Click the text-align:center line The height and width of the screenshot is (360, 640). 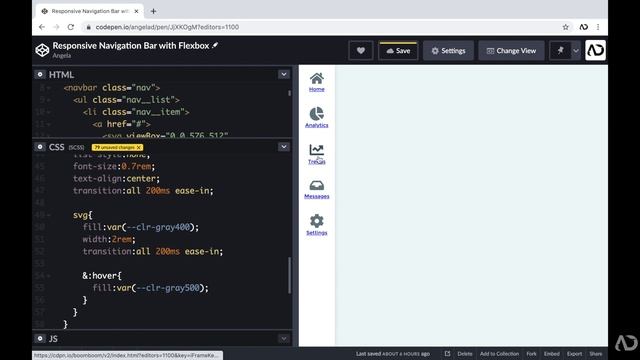116,179
